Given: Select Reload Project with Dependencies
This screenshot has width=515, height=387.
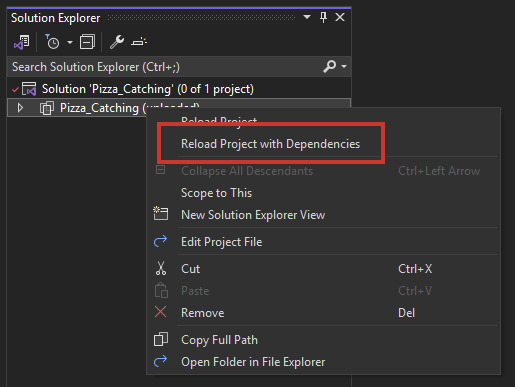Looking at the screenshot, I should pyautogui.click(x=270, y=144).
